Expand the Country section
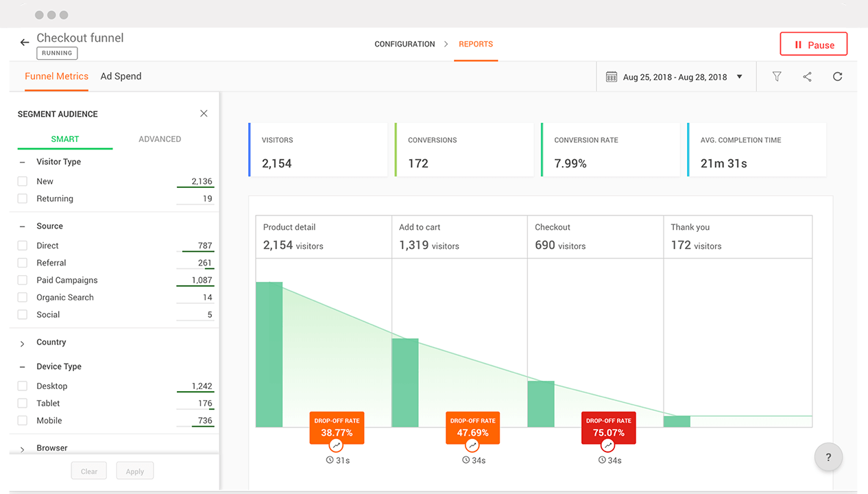The height and width of the screenshot is (494, 868). [22, 343]
